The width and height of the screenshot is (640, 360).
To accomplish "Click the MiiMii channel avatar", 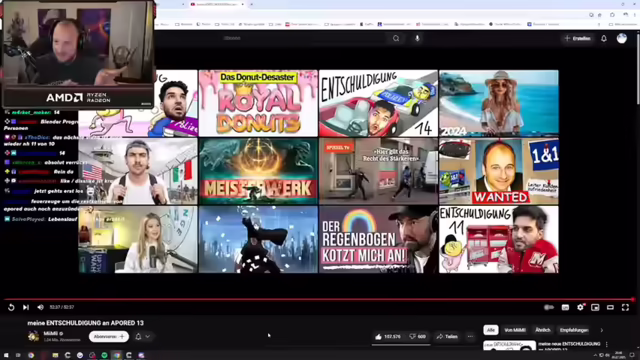I will coord(33,336).
